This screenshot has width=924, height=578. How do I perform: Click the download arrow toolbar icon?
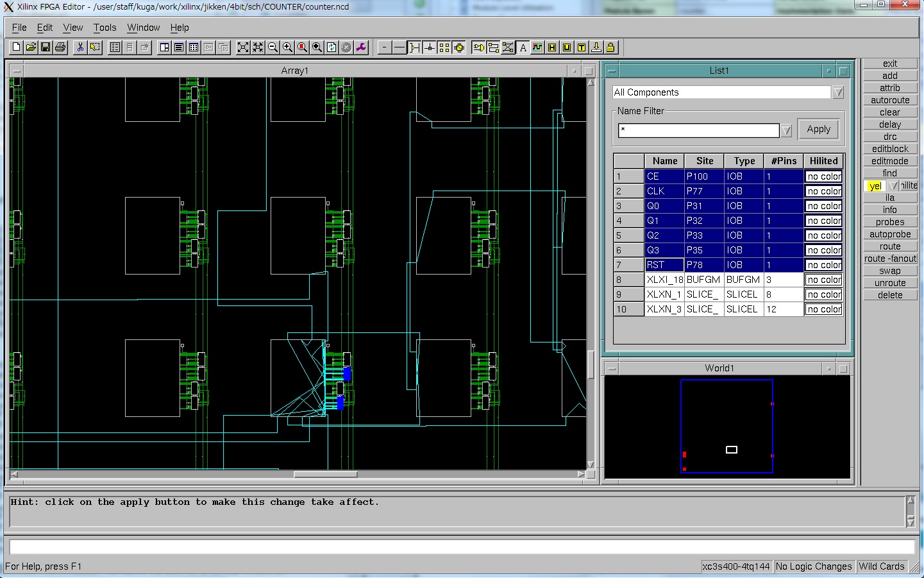pos(596,47)
